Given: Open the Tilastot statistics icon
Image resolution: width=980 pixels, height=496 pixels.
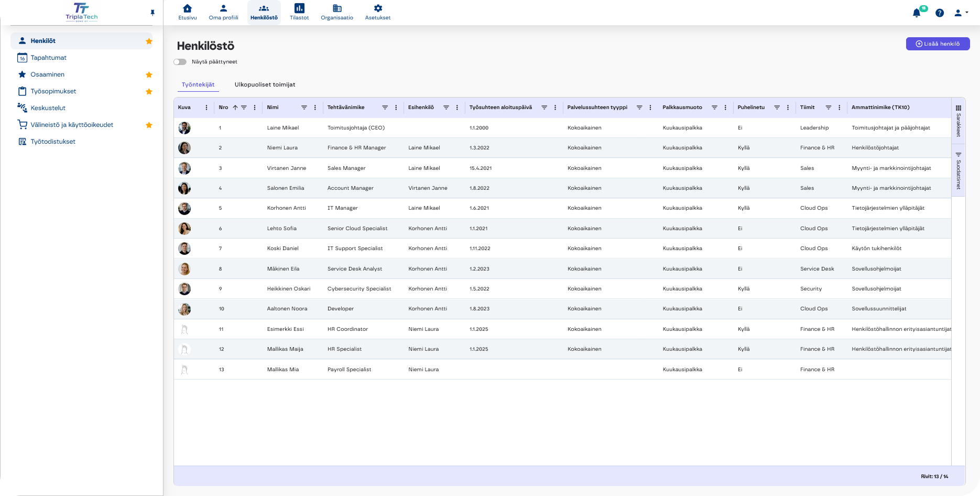Looking at the screenshot, I should [299, 8].
